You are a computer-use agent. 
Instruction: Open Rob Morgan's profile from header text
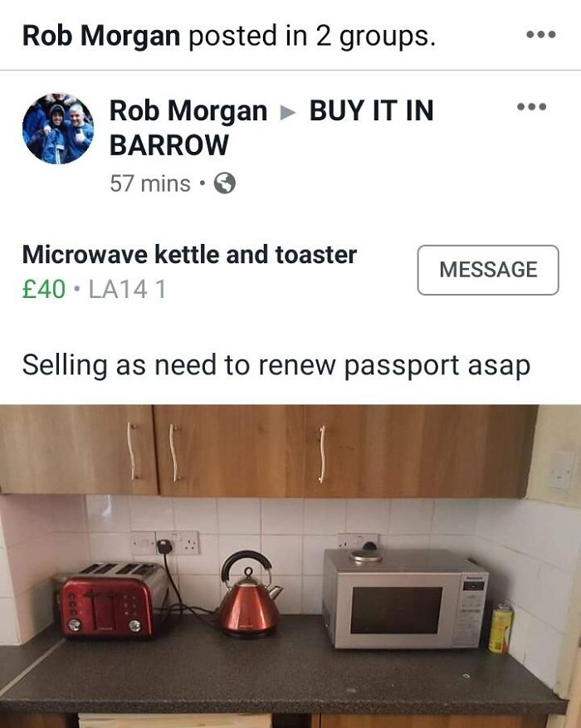click(x=101, y=36)
